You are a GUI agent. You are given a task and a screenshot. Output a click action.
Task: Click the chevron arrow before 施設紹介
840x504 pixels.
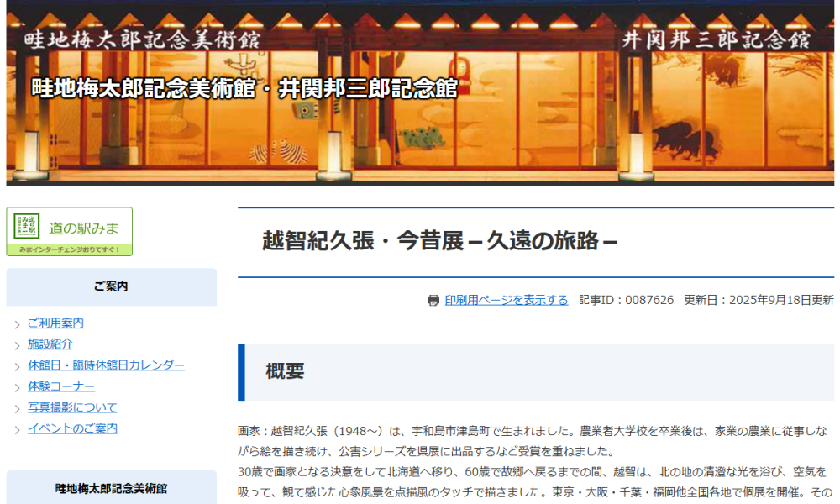[x=18, y=345]
